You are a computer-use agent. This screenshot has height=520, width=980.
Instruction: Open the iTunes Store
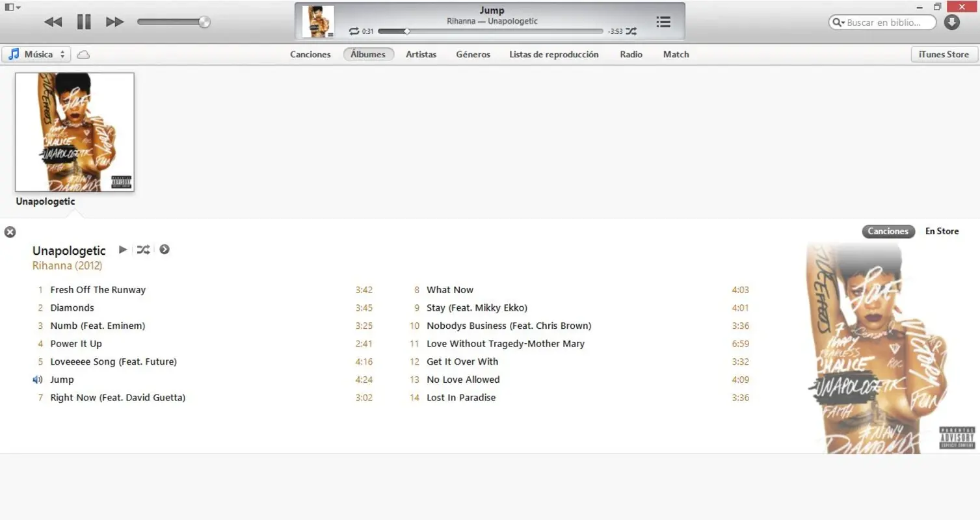[943, 55]
